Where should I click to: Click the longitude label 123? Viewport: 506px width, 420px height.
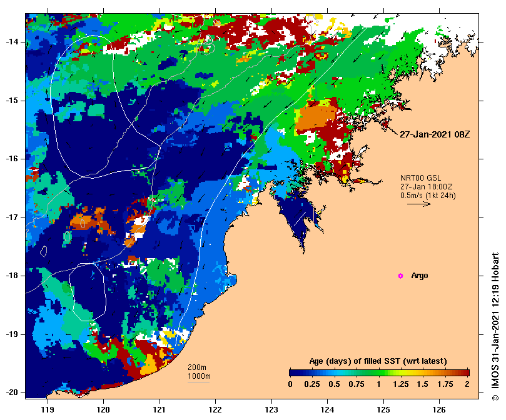pos(271,410)
